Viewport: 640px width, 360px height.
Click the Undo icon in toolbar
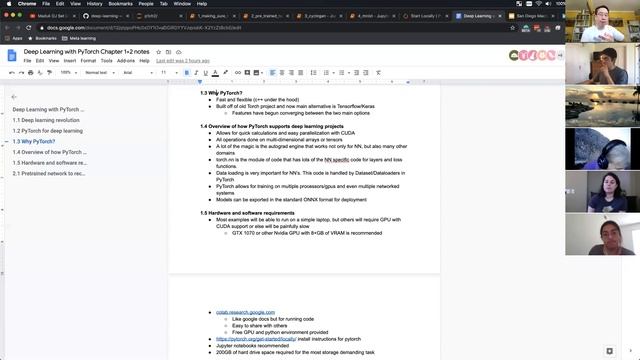pyautogui.click(x=12, y=73)
